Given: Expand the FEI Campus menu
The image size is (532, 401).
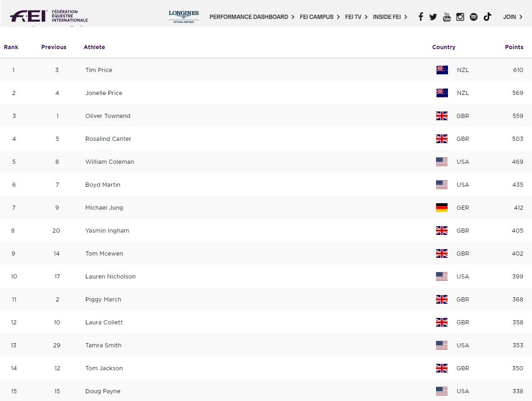Looking at the screenshot, I should click(319, 17).
